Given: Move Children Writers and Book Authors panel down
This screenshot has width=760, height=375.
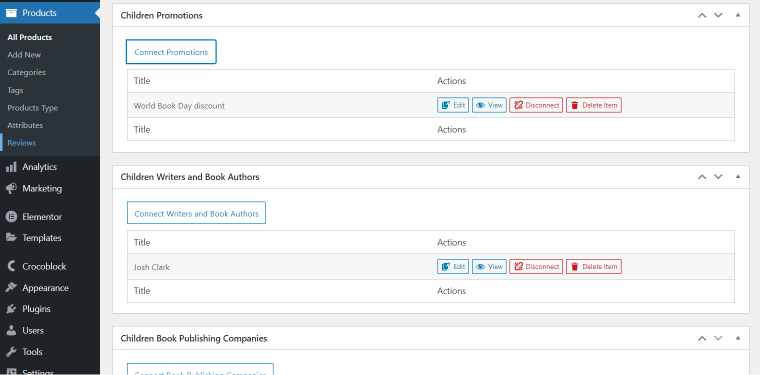Looking at the screenshot, I should (718, 177).
